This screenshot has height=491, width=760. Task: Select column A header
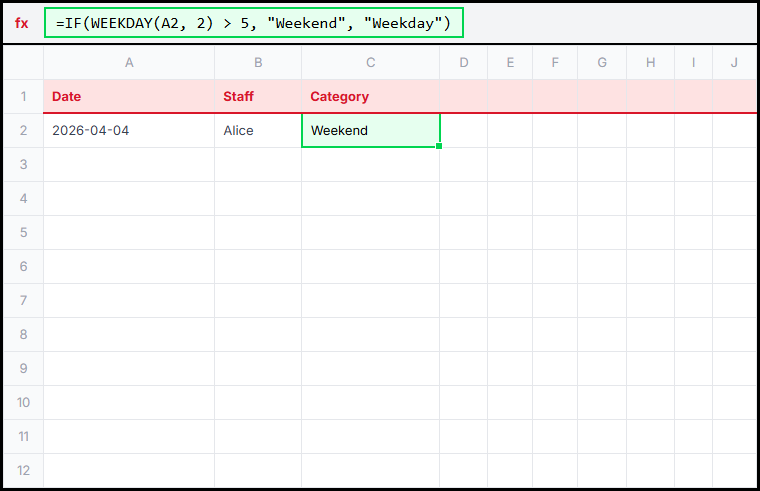tap(129, 63)
